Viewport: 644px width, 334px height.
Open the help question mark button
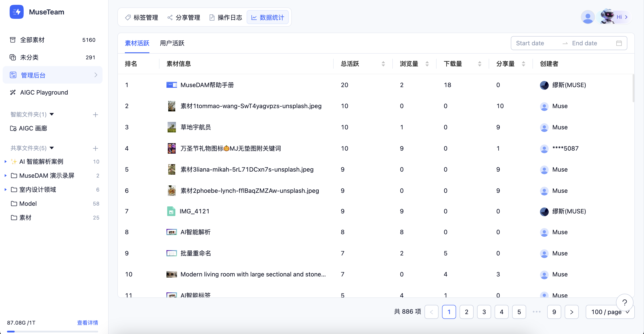click(624, 302)
